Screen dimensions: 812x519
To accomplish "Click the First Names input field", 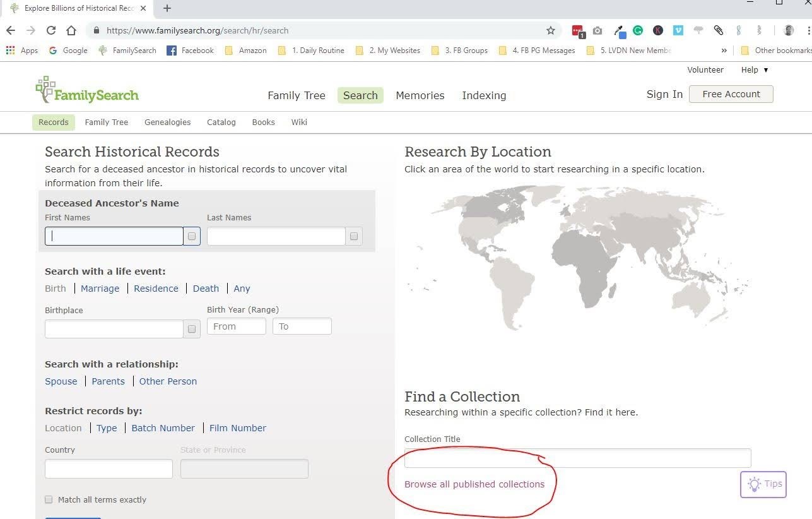I will 114,236.
